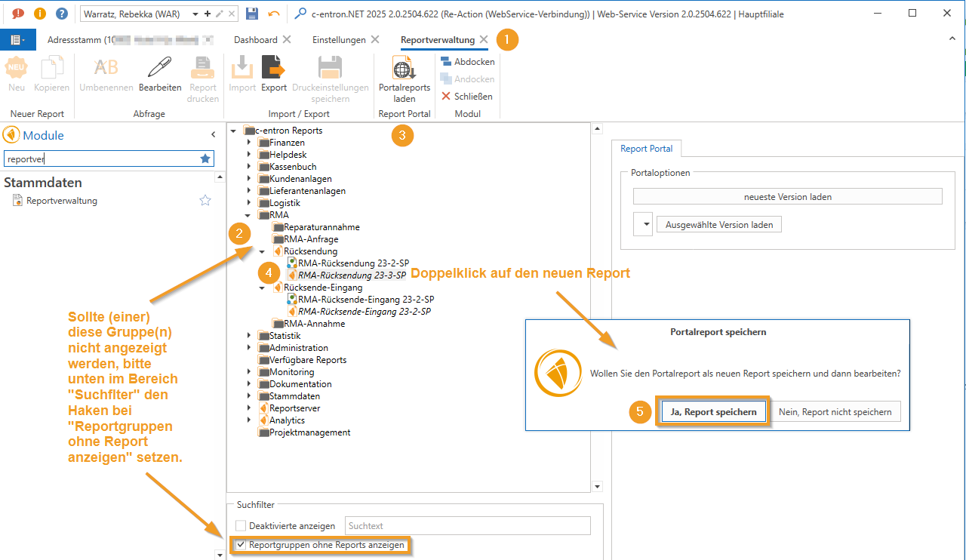The image size is (966, 560).
Task: Click the Portalreports laden icon
Action: 404,69
